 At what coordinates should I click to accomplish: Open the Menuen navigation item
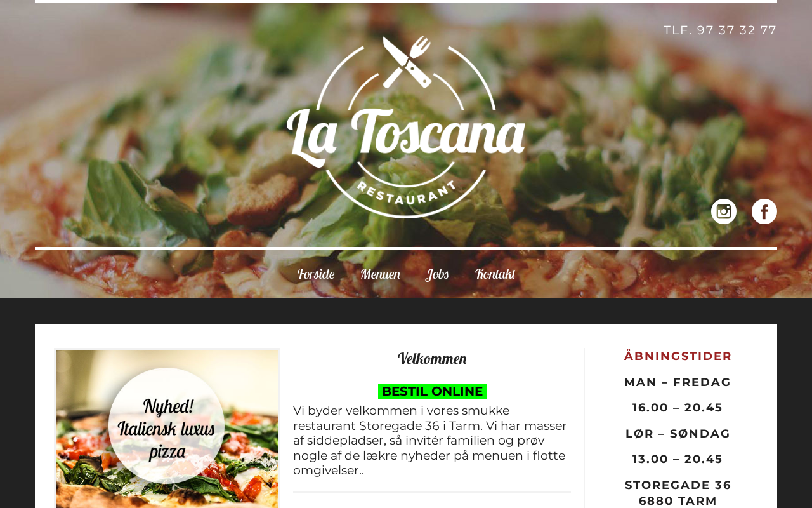coord(380,274)
